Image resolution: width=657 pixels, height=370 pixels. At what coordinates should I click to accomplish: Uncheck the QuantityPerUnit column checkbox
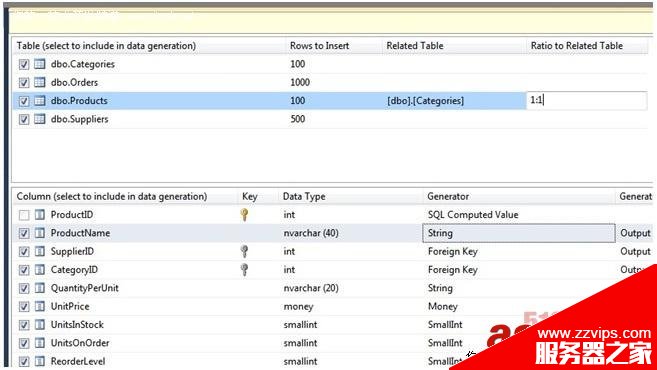point(24,289)
